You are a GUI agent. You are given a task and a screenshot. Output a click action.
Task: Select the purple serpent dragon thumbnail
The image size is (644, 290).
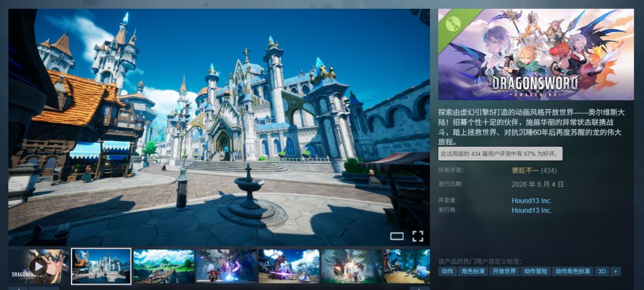pos(289,266)
